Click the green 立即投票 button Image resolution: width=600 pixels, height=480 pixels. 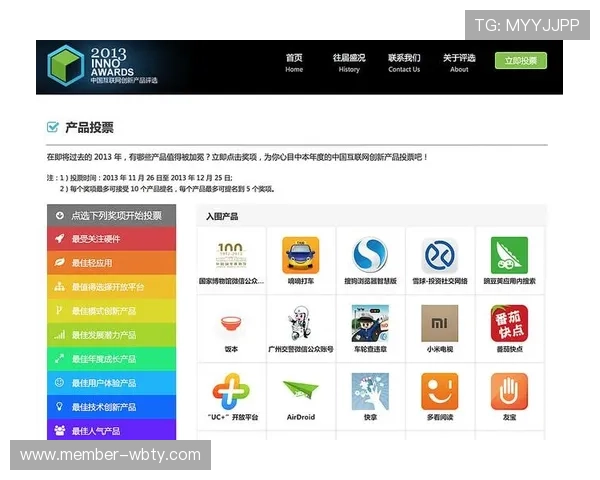pos(521,60)
